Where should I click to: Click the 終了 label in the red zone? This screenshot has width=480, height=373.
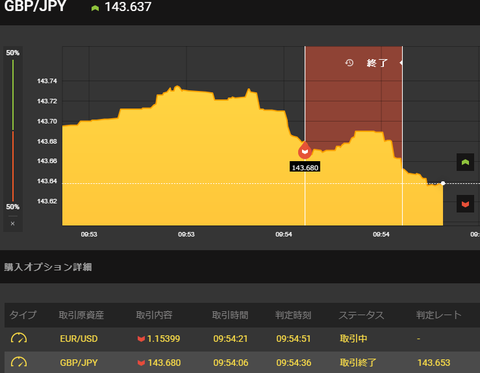tap(377, 63)
